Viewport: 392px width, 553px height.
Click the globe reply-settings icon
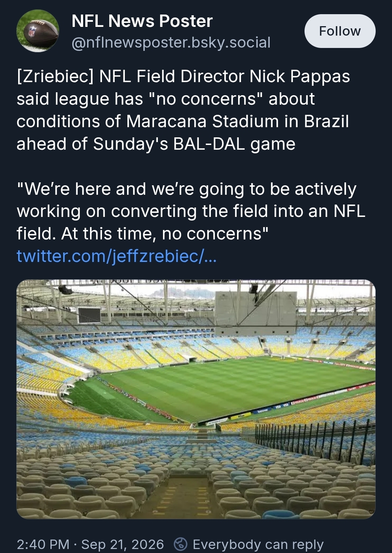pos(180,544)
